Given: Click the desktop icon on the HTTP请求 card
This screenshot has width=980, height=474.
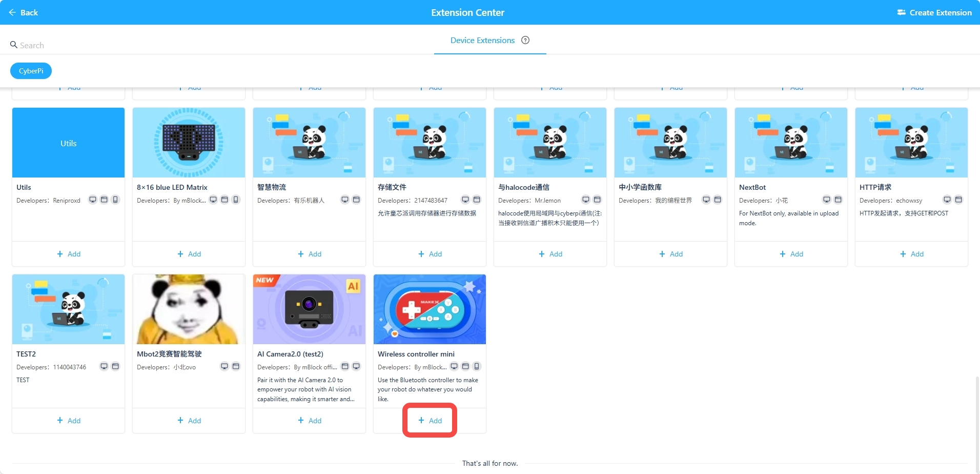Looking at the screenshot, I should click(947, 200).
